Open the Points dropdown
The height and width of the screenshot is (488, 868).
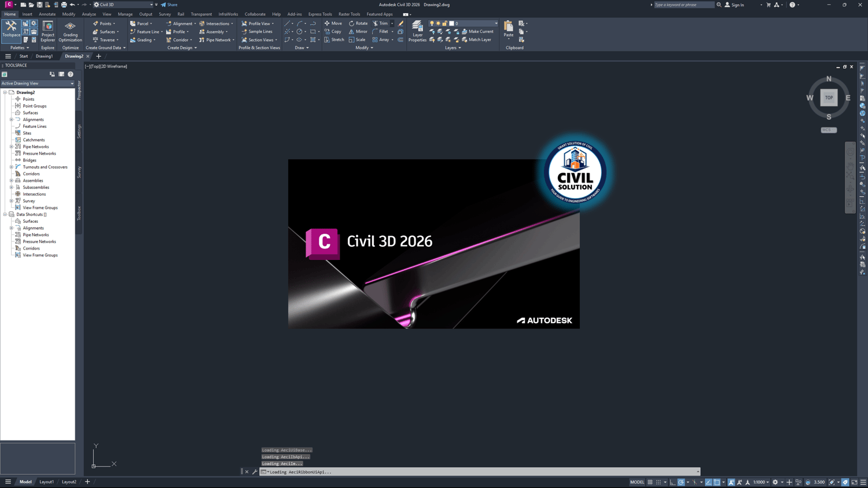pos(104,24)
